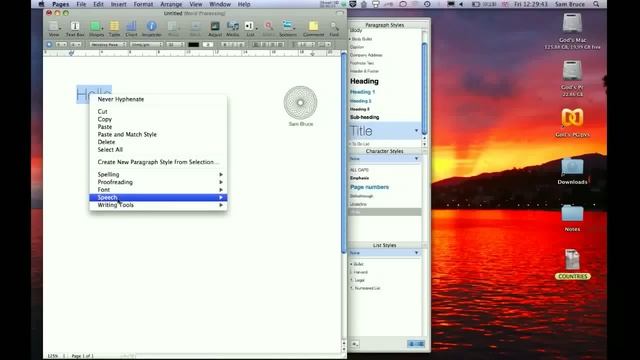Click add style button in Styles drawer

click(355, 344)
